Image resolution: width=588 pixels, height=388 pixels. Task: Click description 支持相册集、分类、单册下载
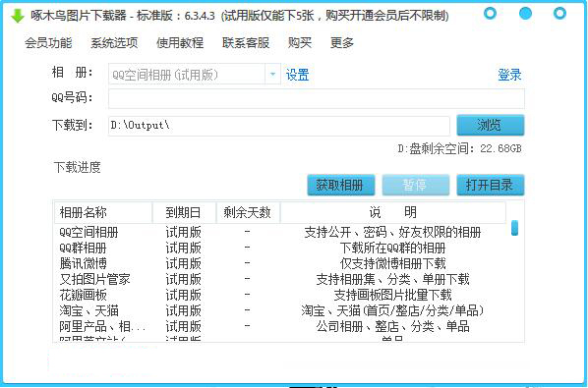coord(392,280)
